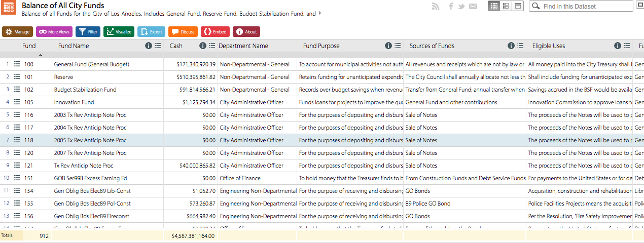
Task: Click the Export button
Action: coord(151,32)
